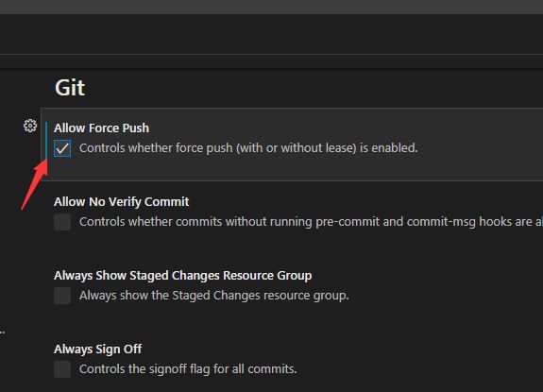543x392 pixels.
Task: Open gear menu for Allow Force Push
Action: pyautogui.click(x=30, y=126)
